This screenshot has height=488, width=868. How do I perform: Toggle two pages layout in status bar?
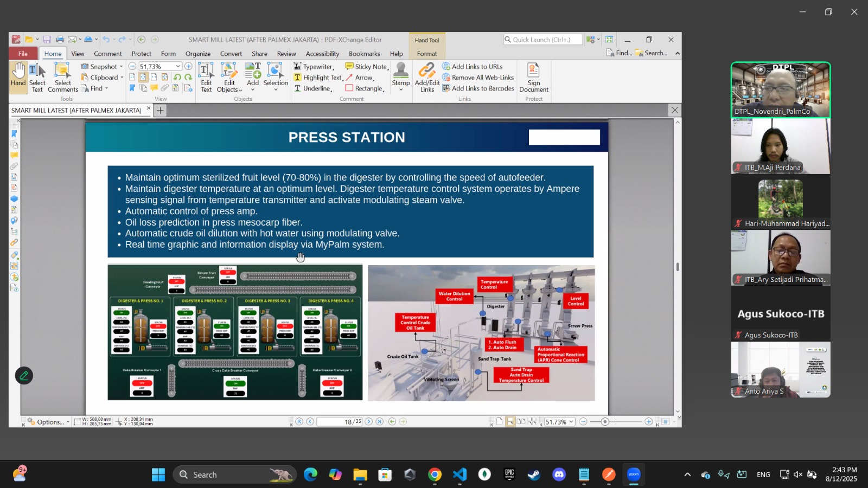pyautogui.click(x=521, y=421)
